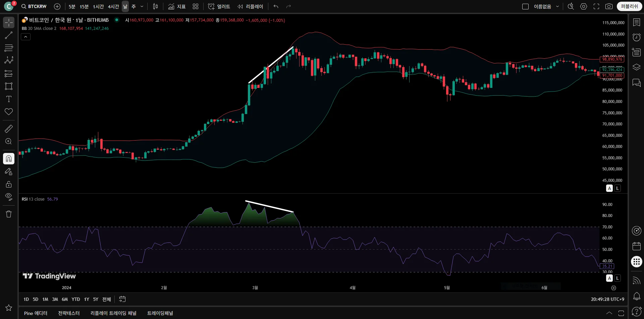Open the candlestick chart type menu

155,6
